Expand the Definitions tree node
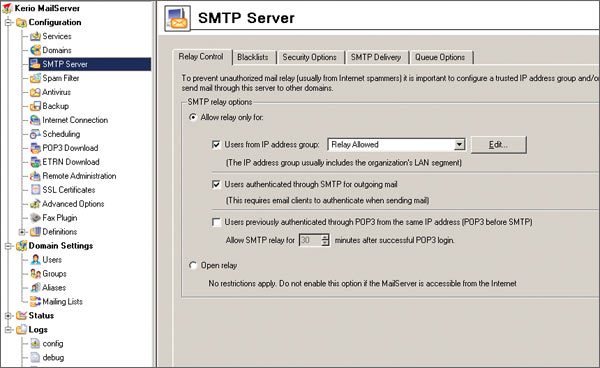 [22, 232]
